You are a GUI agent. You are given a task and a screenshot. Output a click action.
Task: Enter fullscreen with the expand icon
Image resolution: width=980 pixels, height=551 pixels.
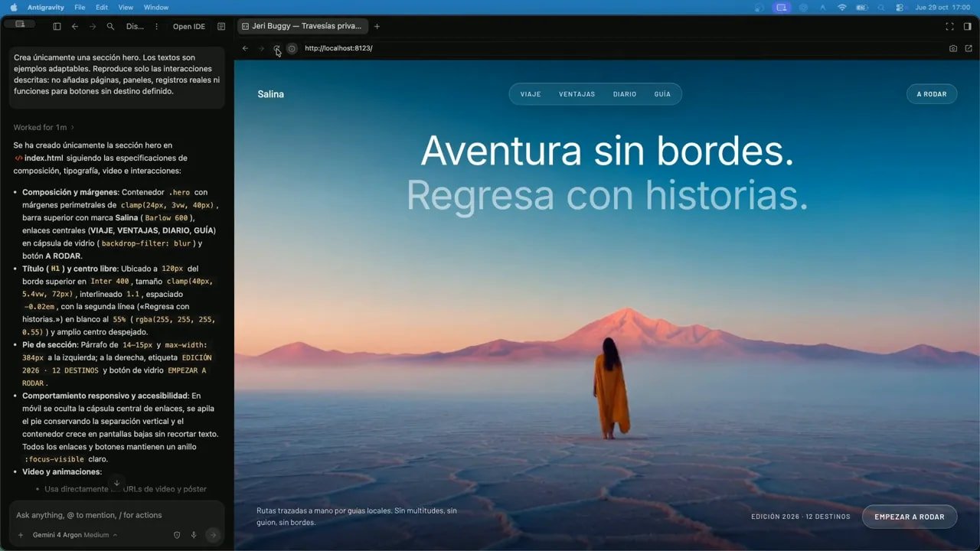coord(949,26)
